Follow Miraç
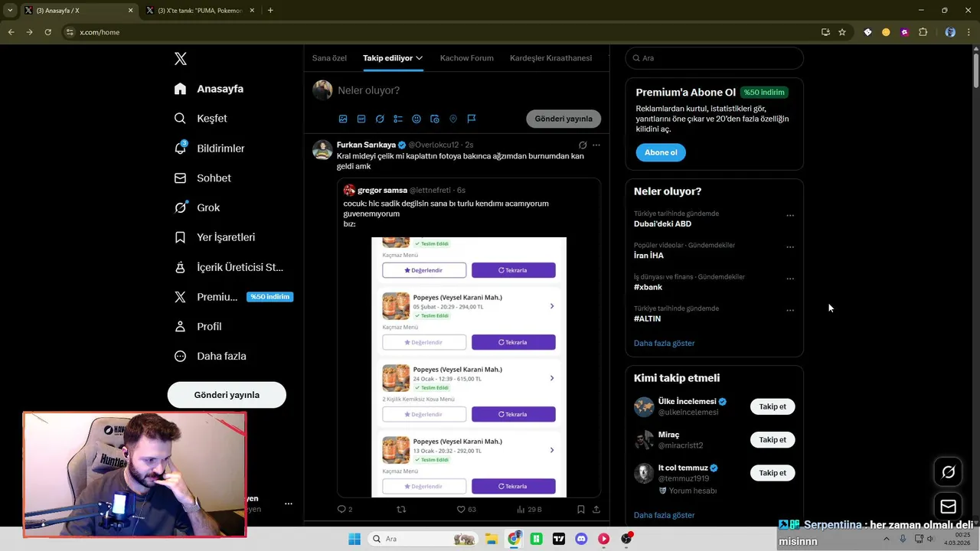The width and height of the screenshot is (980, 551). point(773,439)
